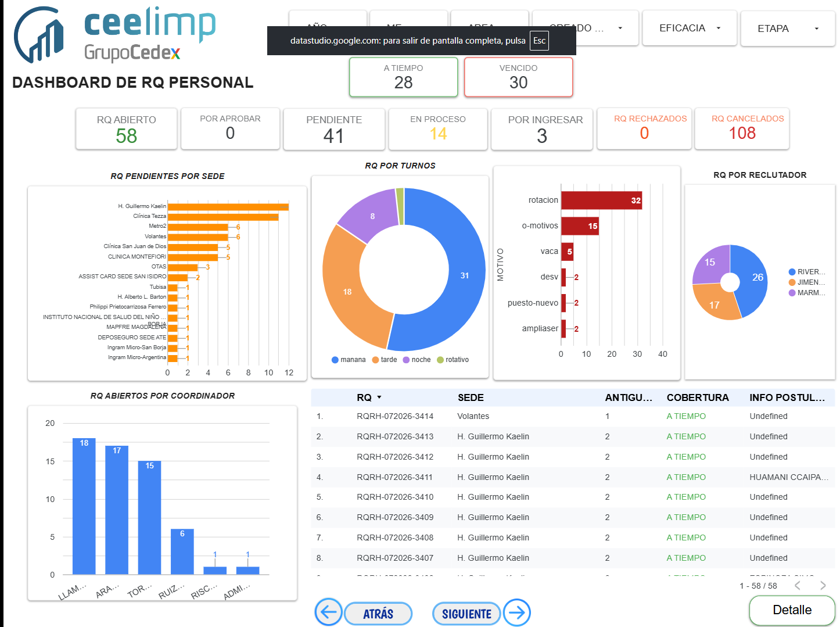The width and height of the screenshot is (840, 627).
Task: Open the EFICACIA filter dropdown
Action: pos(690,28)
